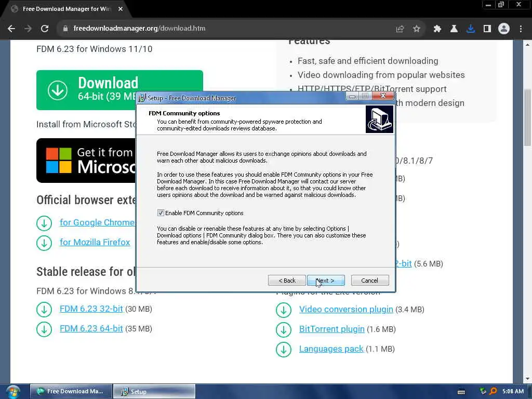
Task: Open Windows Start menu orb
Action: 13,392
